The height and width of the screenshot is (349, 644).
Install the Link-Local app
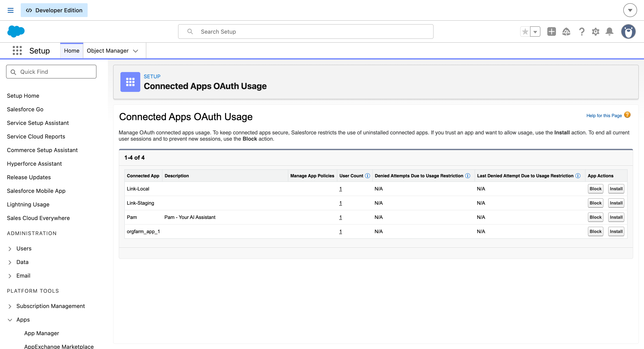click(x=616, y=189)
